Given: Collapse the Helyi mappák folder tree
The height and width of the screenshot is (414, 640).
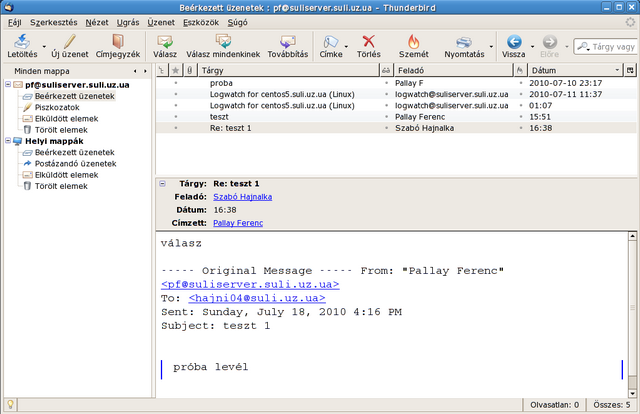Looking at the screenshot, I should coord(9,141).
